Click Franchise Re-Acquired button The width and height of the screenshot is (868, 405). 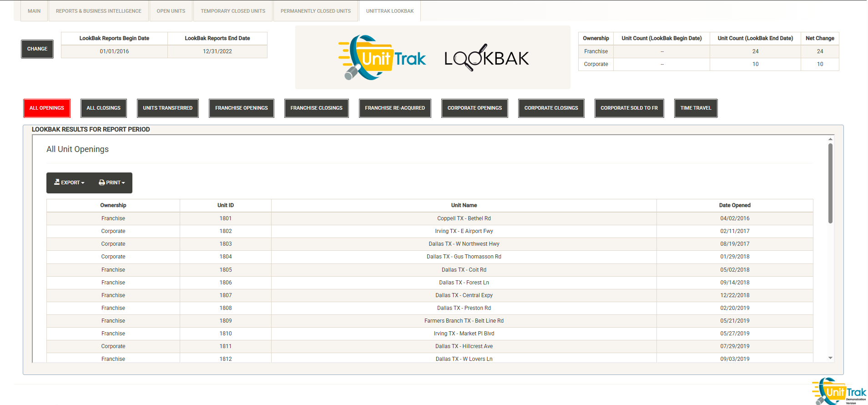[x=395, y=108]
